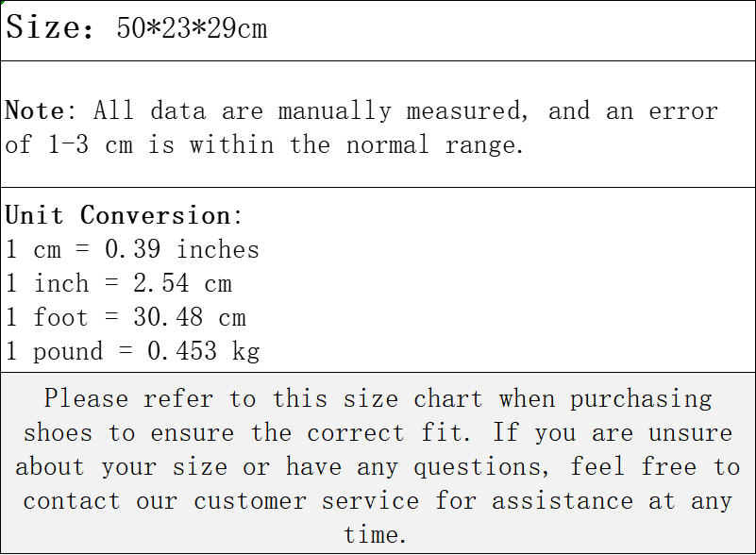Viewport: 756px width, 555px height.
Task: Click the 30.48 conversion value
Action: 168,317
